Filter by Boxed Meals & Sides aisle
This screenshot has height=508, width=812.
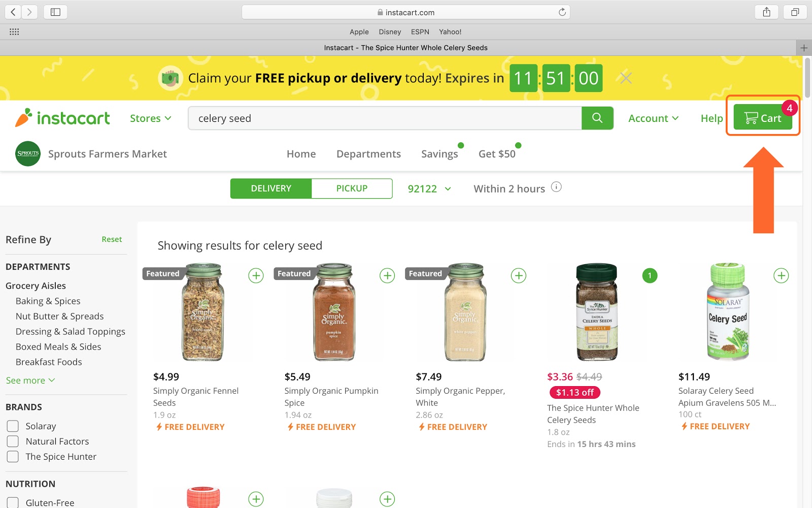58,347
